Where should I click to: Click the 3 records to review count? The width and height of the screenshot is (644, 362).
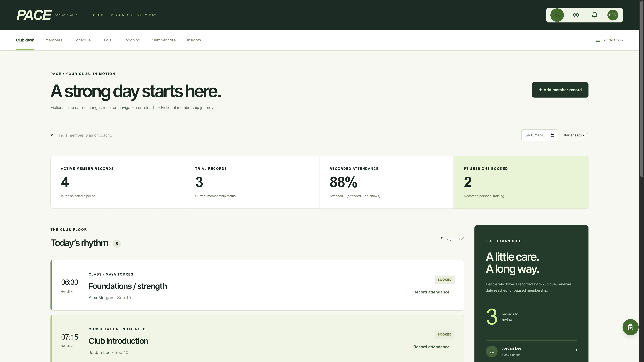(x=492, y=317)
